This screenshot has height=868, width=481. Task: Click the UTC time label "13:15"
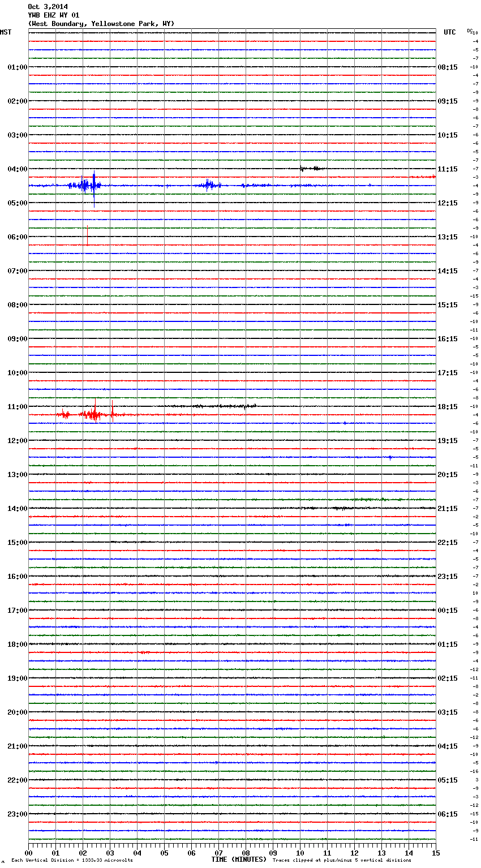[448, 237]
